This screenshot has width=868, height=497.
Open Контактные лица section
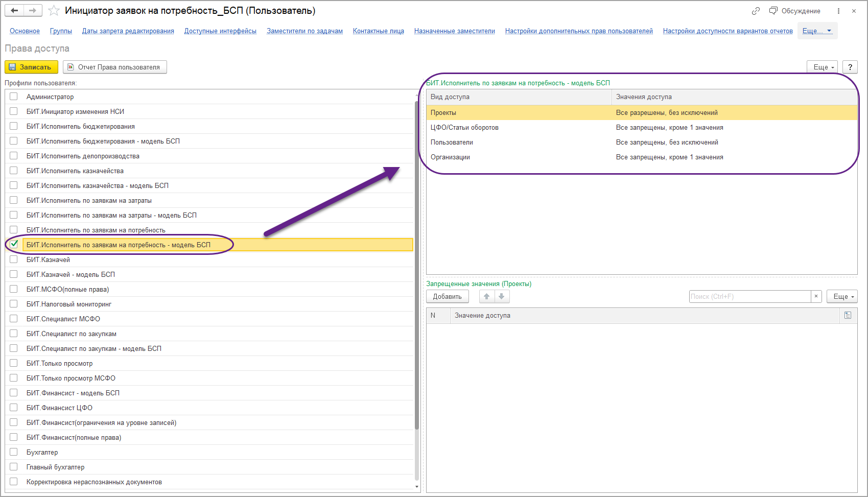(x=378, y=31)
